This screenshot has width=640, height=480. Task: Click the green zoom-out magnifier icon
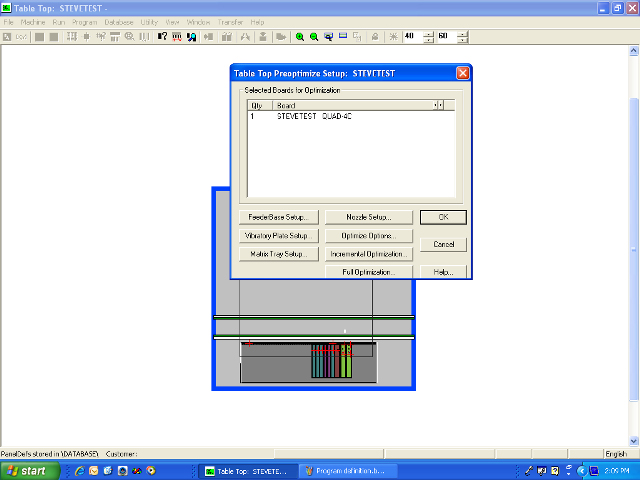(x=314, y=37)
